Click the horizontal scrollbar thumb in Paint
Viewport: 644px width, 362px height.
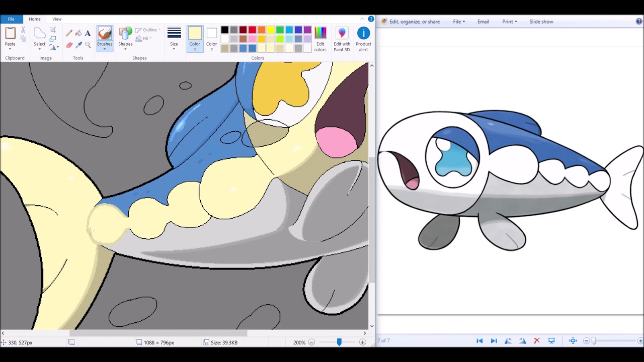click(x=158, y=333)
